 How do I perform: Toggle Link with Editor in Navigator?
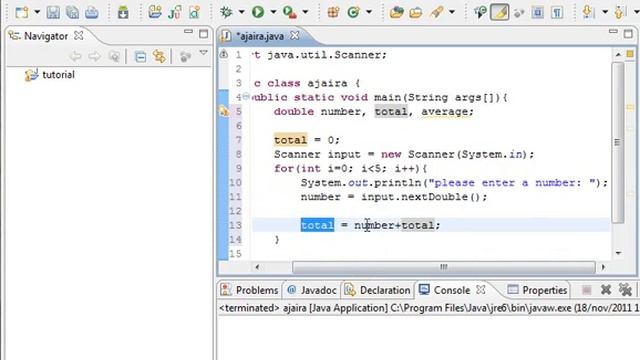[159, 56]
